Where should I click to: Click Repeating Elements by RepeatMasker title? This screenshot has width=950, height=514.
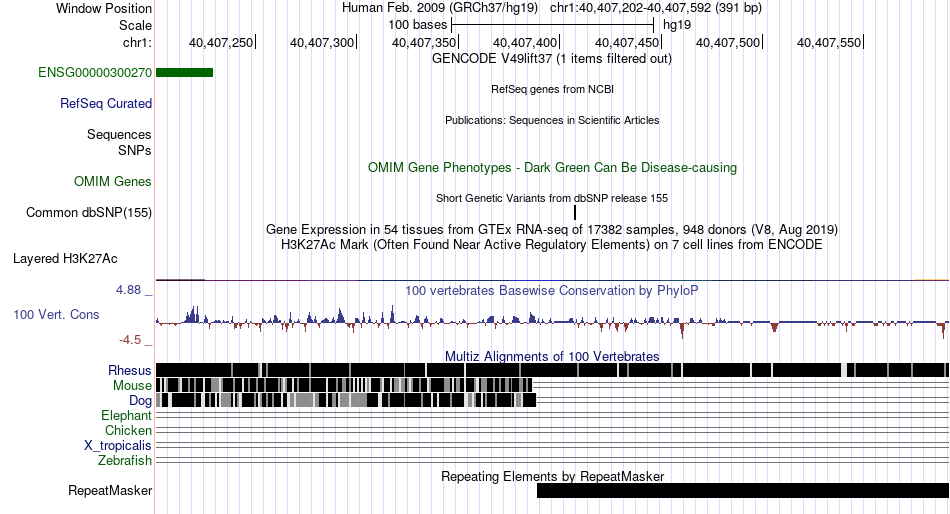(552, 476)
